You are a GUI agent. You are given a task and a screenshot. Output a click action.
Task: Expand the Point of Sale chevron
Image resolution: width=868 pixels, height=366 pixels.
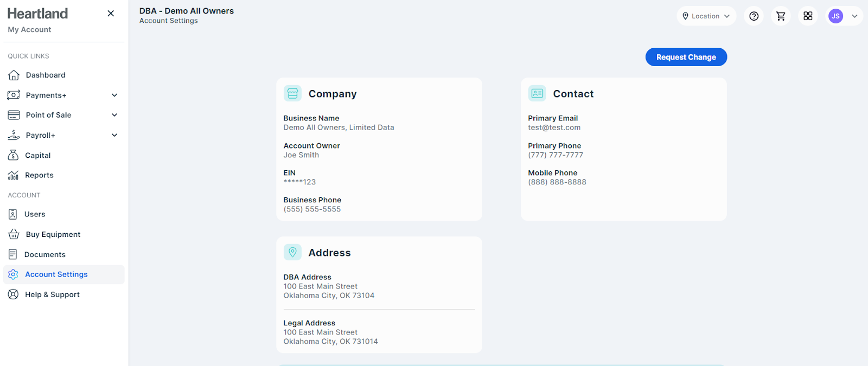click(114, 115)
